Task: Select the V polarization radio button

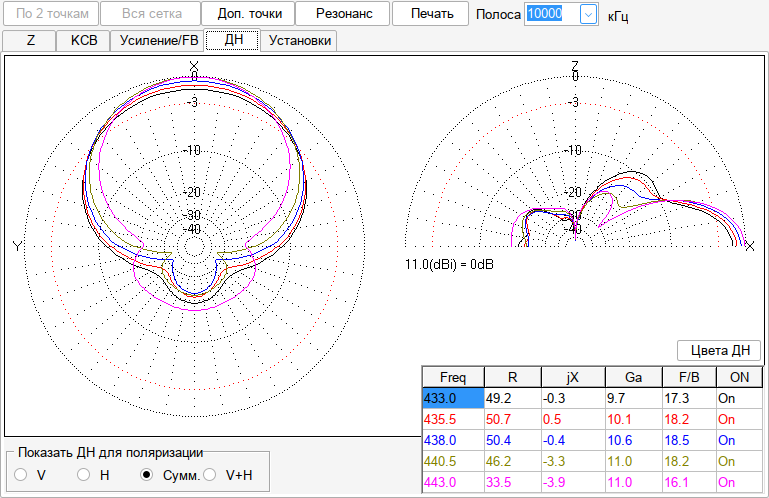Action: click(x=21, y=474)
